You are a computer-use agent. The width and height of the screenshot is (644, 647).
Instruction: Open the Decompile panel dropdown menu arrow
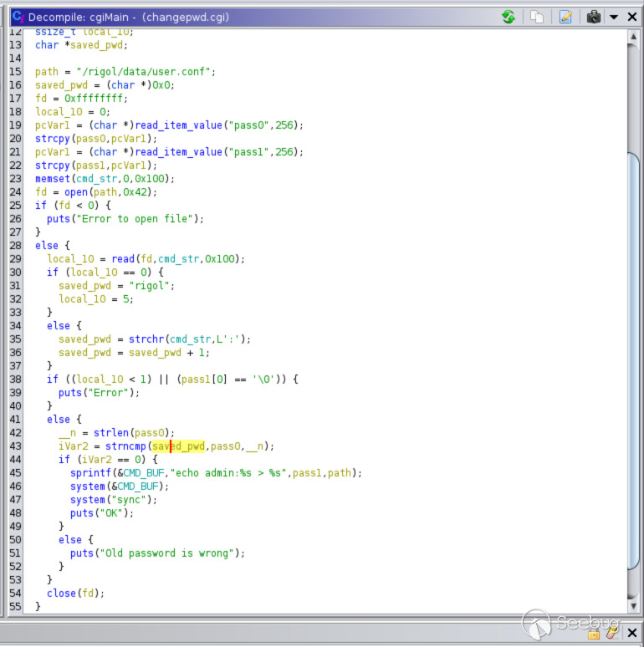(x=614, y=18)
